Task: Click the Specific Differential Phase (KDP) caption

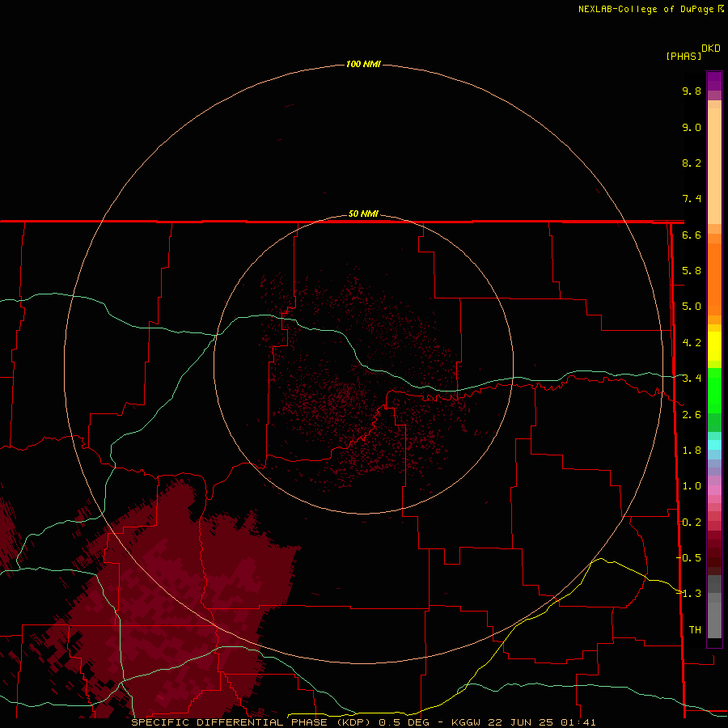Action: point(363,722)
